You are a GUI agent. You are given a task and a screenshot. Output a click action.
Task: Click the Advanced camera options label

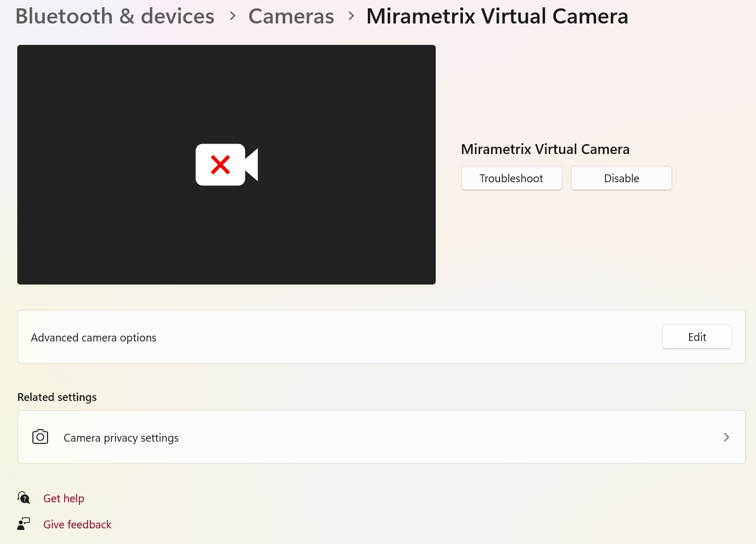click(x=94, y=338)
